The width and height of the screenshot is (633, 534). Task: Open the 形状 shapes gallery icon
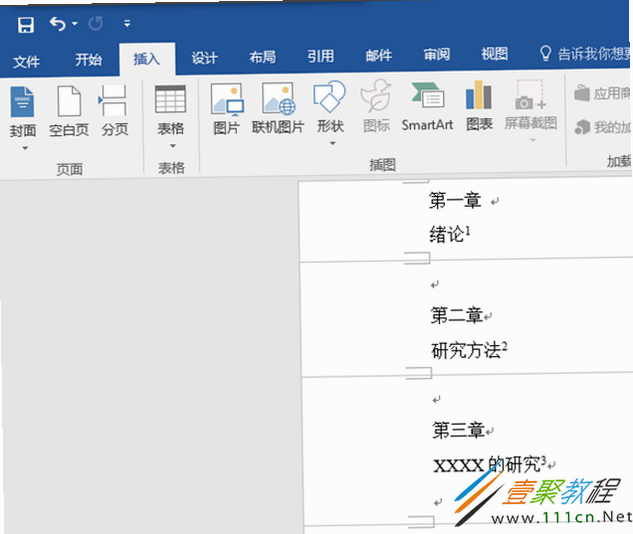click(329, 97)
